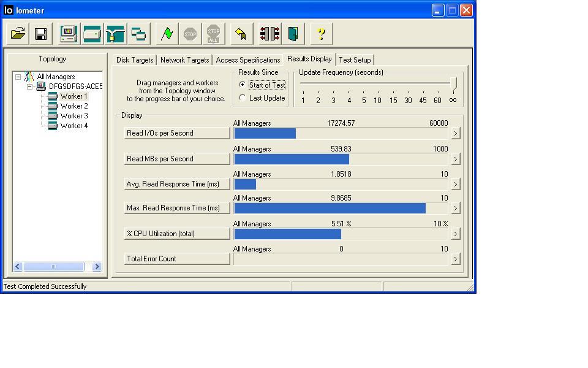Click the 5.51 % CPU utilization value

341,224
